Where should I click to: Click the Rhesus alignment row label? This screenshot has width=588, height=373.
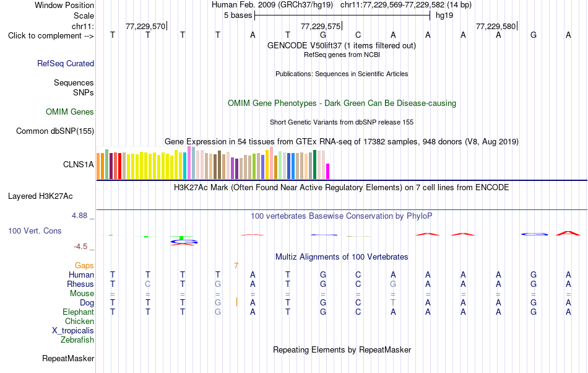coord(80,284)
